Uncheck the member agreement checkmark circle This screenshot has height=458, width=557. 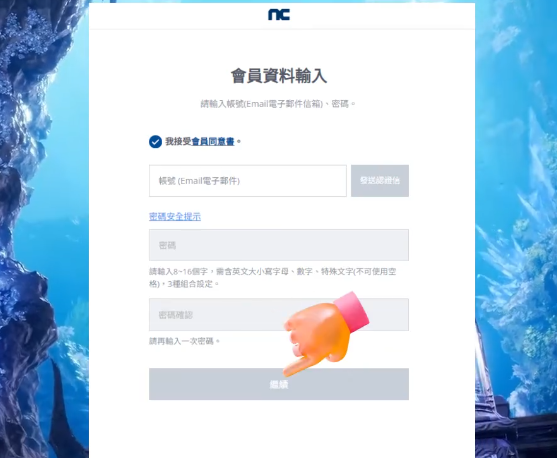point(155,141)
